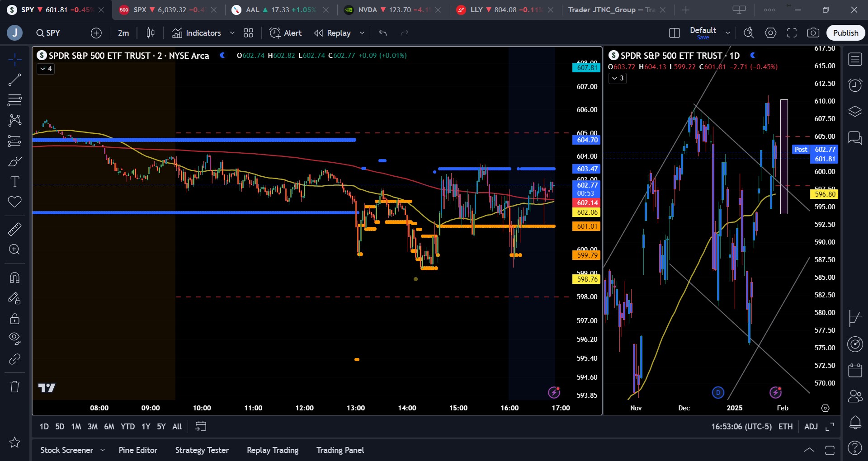This screenshot has width=868, height=461.
Task: Save the layout via Save link
Action: pos(703,38)
